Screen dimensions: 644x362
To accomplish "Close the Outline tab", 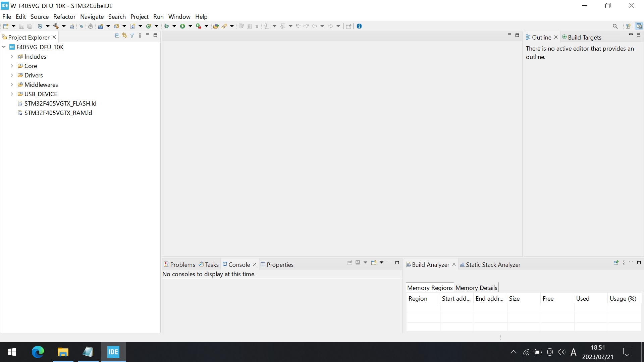I will [556, 37].
